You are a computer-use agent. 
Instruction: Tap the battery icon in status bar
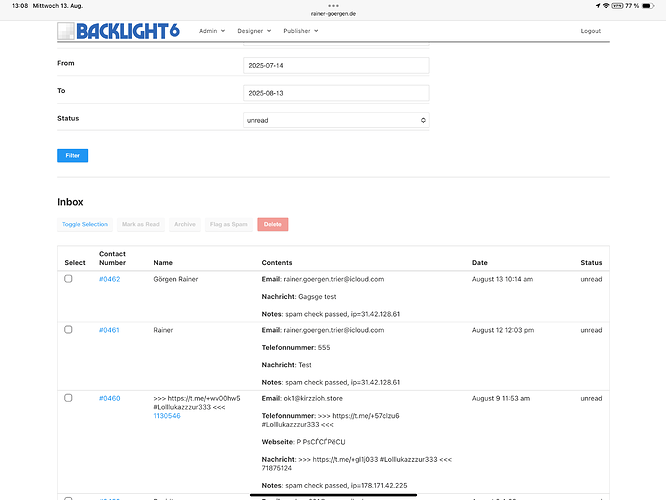[x=648, y=6]
